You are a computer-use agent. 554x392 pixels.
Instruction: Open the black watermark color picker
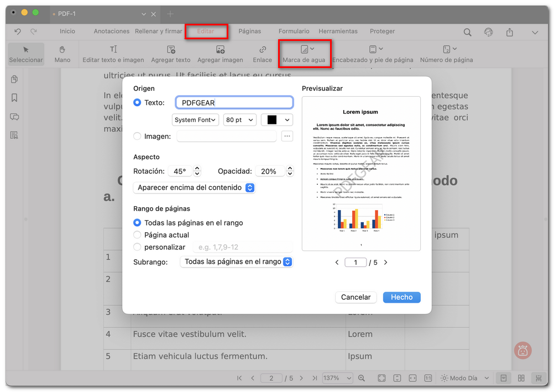click(277, 120)
